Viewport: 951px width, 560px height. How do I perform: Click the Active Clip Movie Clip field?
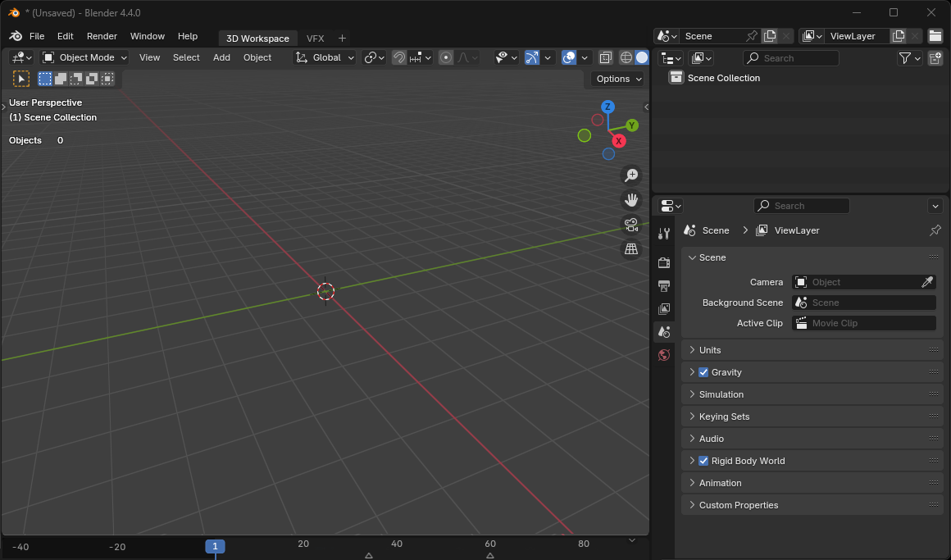click(863, 323)
